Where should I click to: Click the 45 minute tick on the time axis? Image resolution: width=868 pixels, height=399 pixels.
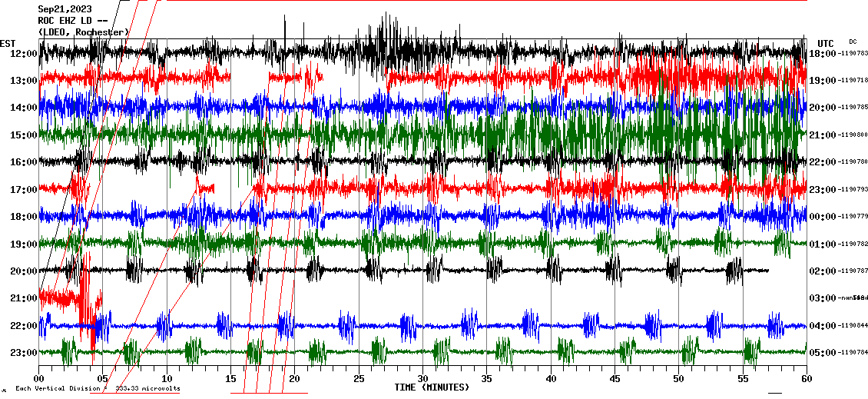[615, 379]
